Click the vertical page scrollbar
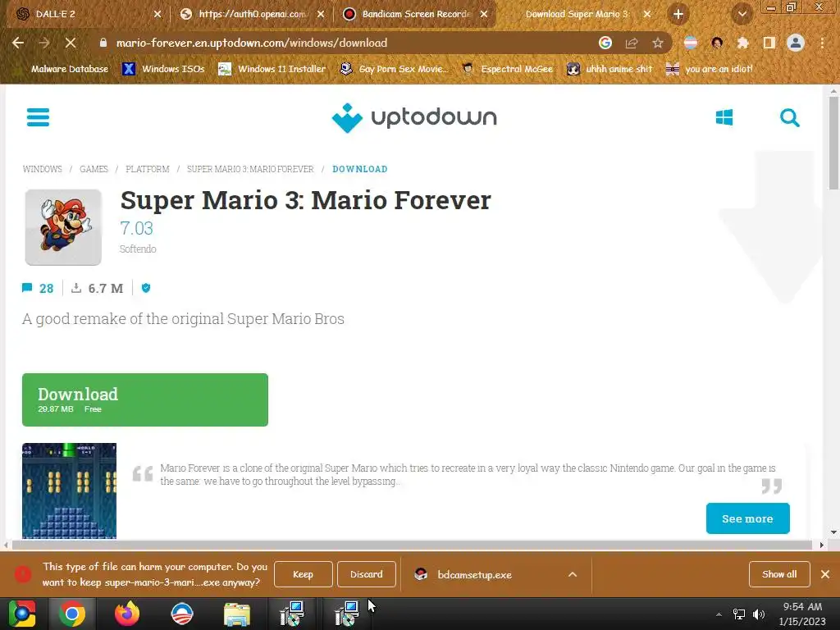Image resolution: width=840 pixels, height=630 pixels. tap(833, 142)
